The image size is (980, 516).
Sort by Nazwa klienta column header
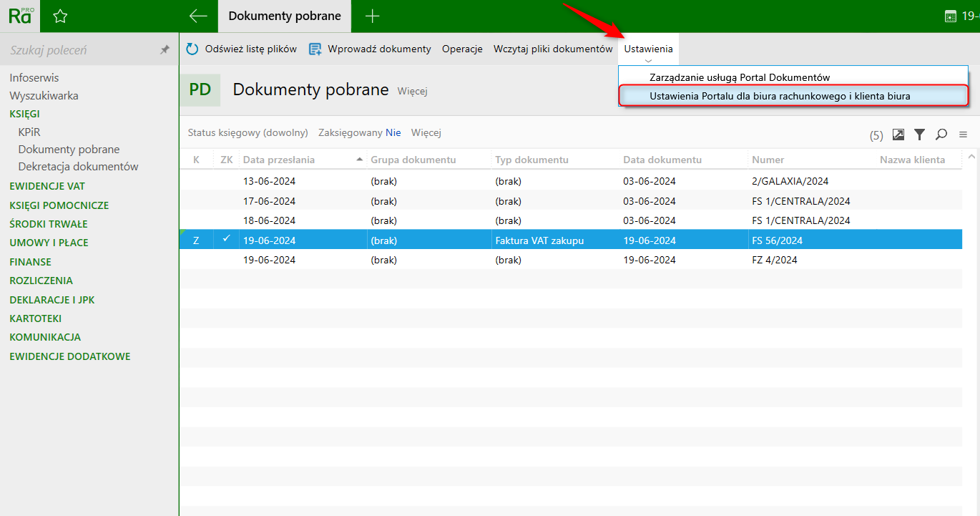[912, 160]
